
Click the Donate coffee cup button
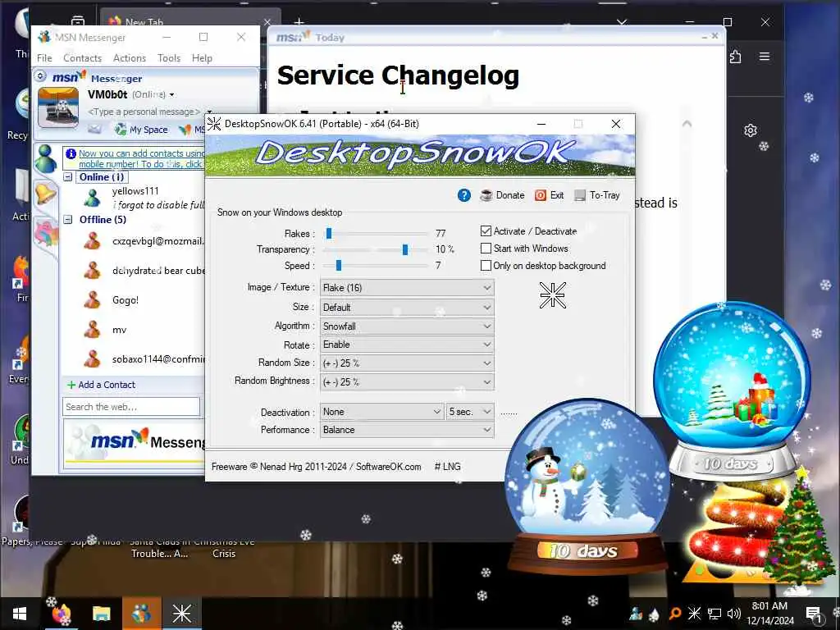coord(502,195)
